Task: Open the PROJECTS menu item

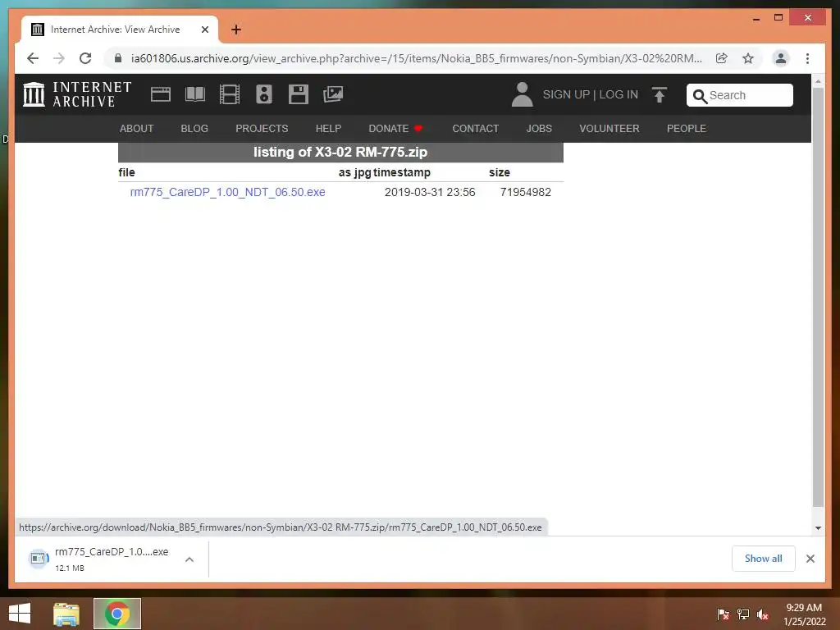Action: point(262,129)
